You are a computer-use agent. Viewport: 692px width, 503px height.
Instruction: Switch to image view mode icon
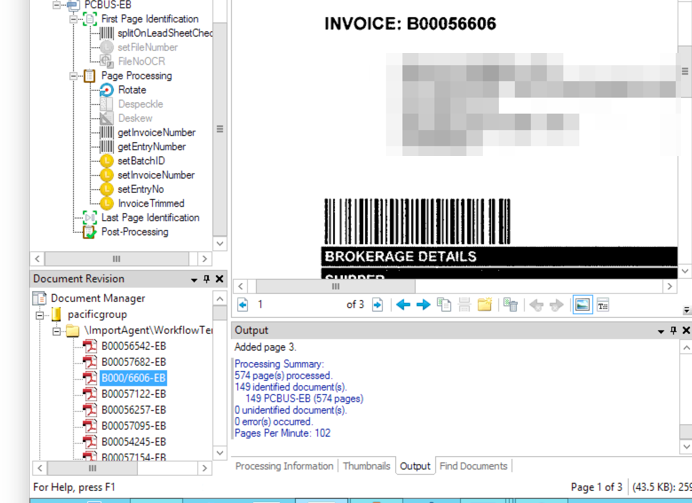583,305
